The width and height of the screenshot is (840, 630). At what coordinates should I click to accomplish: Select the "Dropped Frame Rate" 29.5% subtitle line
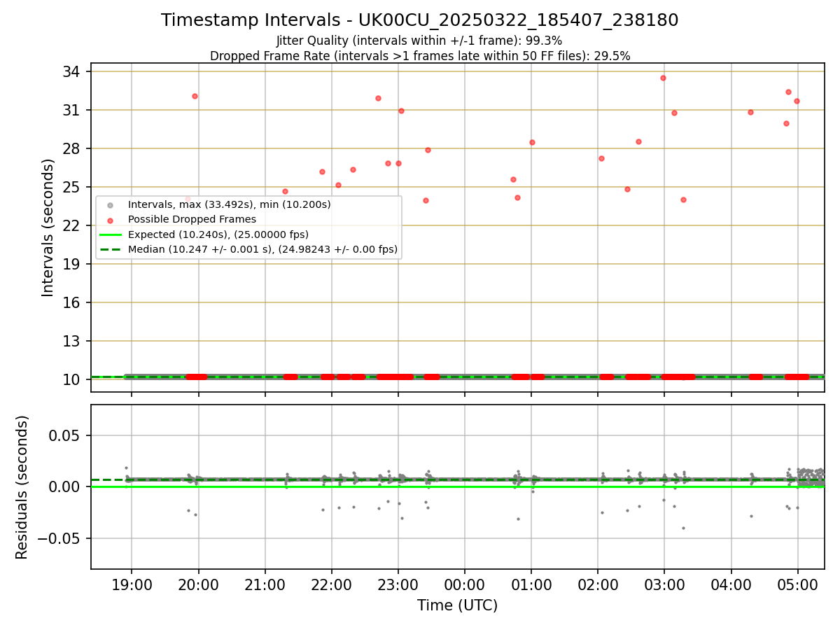[420, 56]
